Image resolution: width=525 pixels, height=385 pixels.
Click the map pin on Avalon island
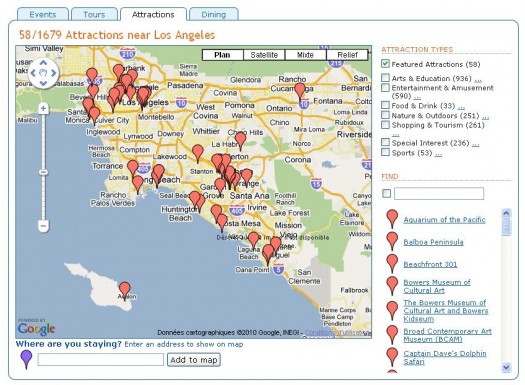[x=125, y=290]
